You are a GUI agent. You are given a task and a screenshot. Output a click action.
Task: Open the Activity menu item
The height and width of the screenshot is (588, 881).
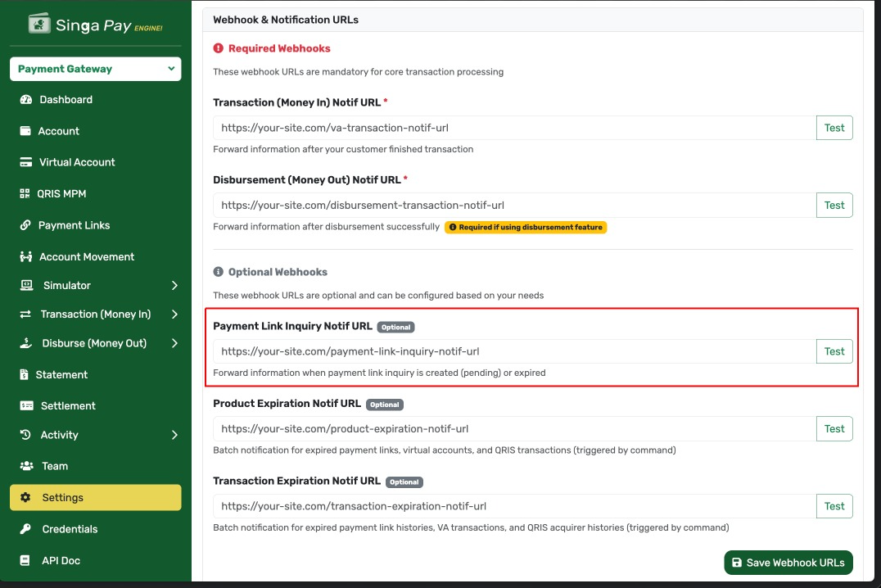[x=61, y=435]
